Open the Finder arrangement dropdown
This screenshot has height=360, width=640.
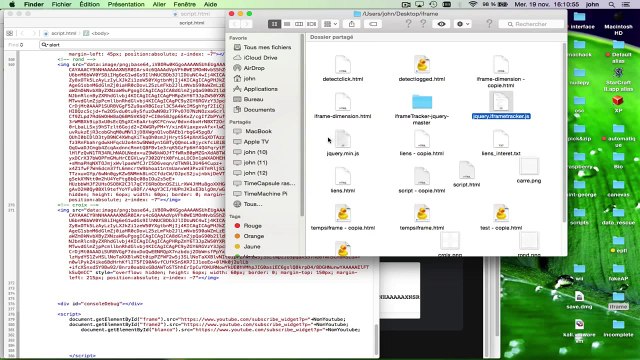pos(330,24)
